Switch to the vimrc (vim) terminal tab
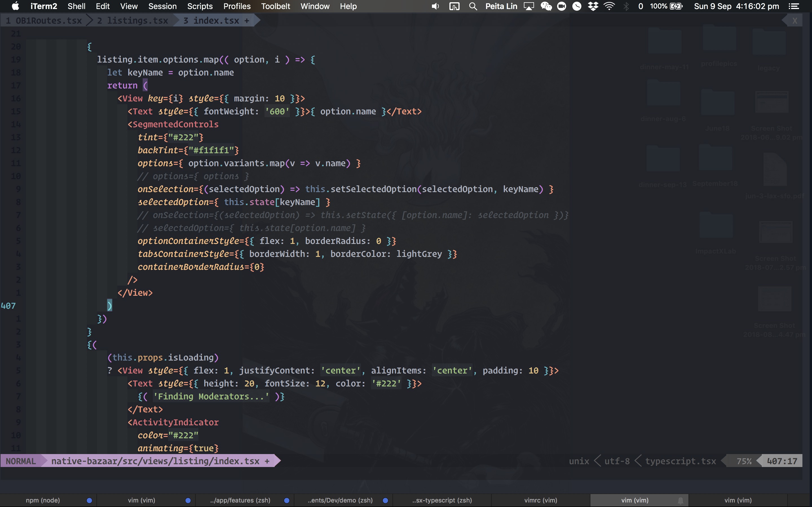The width and height of the screenshot is (812, 507). click(540, 500)
